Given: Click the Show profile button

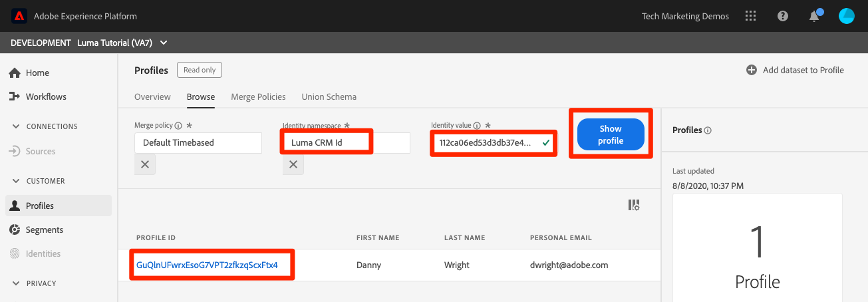Looking at the screenshot, I should tap(611, 134).
